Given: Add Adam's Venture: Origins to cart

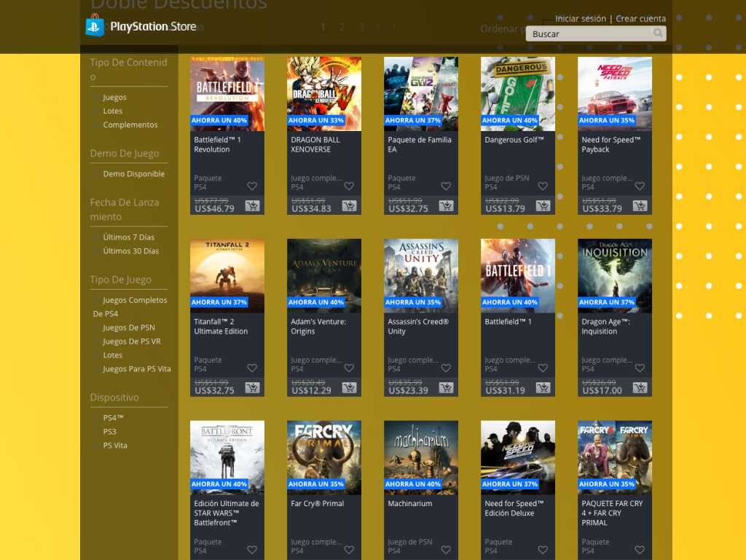Looking at the screenshot, I should coord(349,387).
